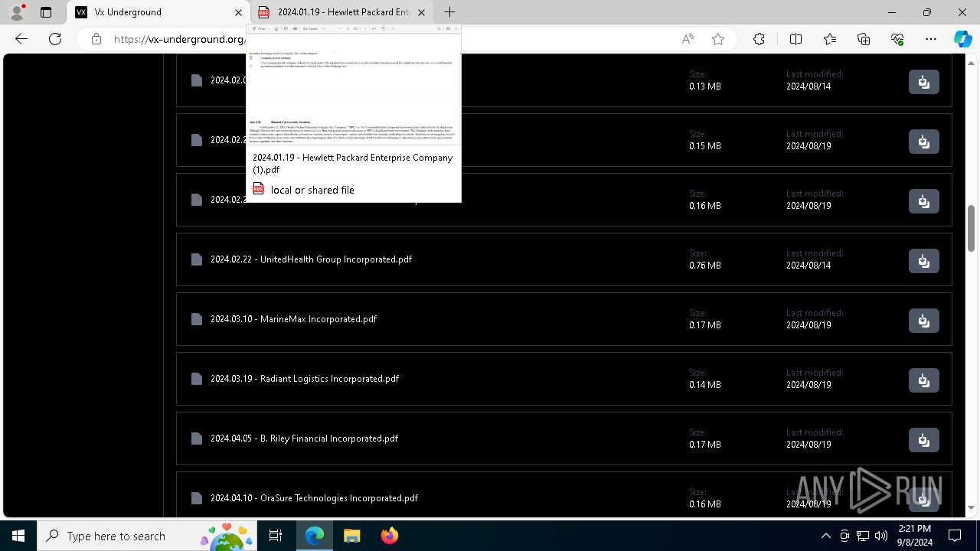This screenshot has width=980, height=551.
Task: Open the clock showing 2:21 PM
Action: click(914, 535)
